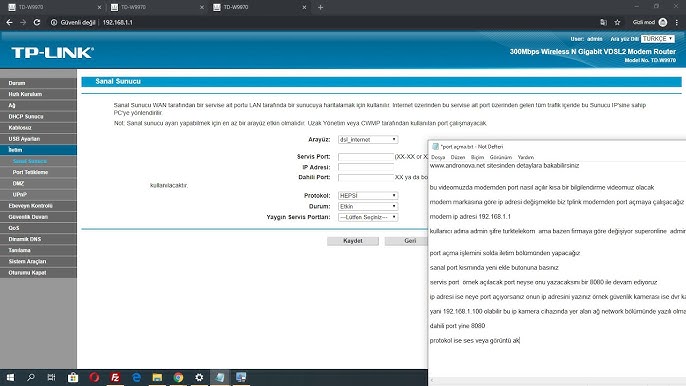Screen dimensions: 686x386
Task: Click the Dahili Port input field
Action: (366, 177)
